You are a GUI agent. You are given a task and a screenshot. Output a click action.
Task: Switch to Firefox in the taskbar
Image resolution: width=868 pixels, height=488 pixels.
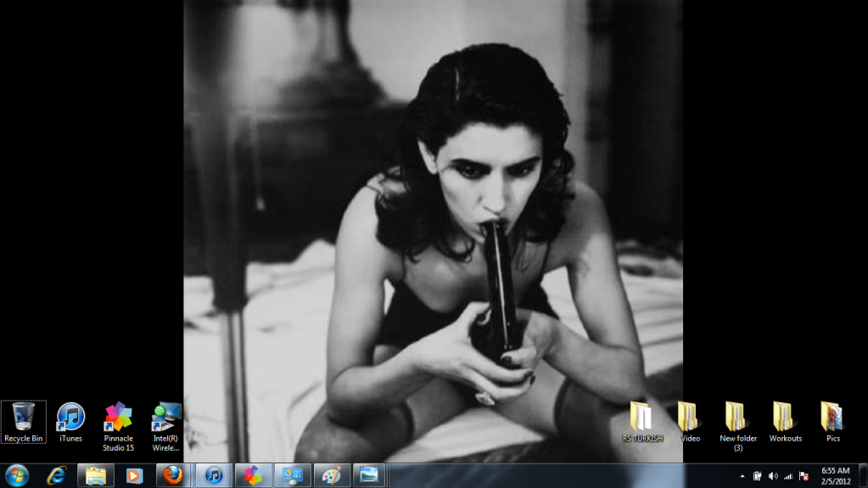(173, 475)
